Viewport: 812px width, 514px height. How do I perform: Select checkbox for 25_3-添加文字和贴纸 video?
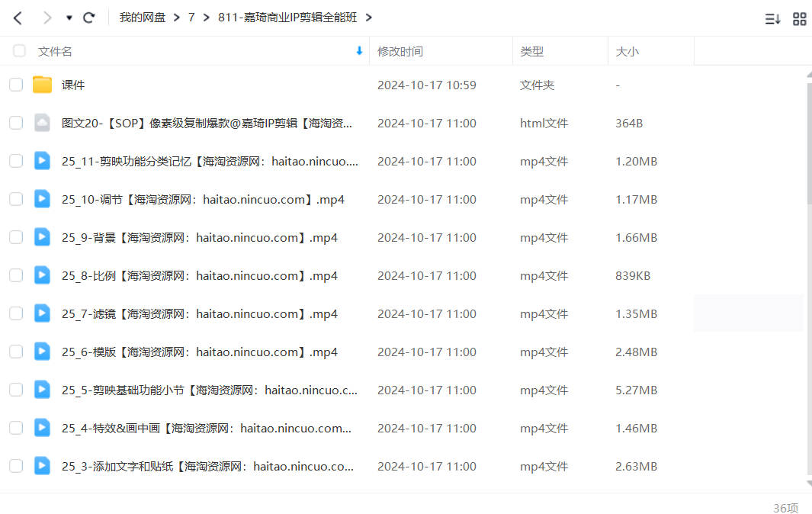(16, 466)
